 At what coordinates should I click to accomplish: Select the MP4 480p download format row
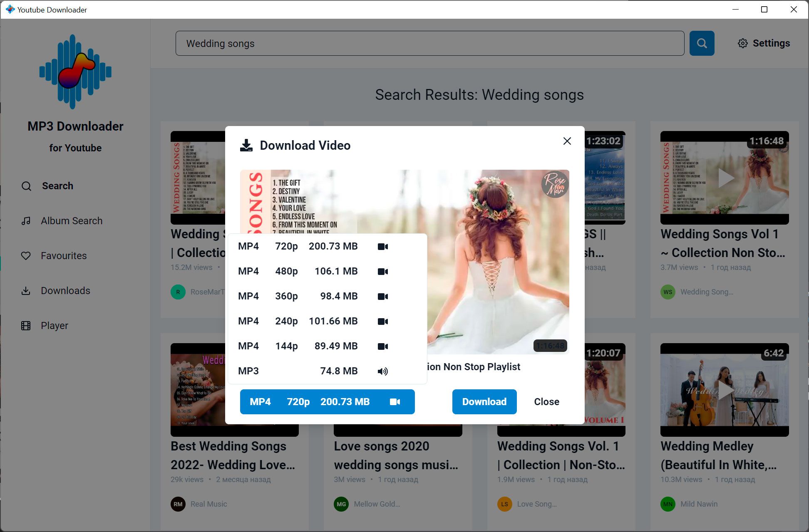[x=326, y=271]
